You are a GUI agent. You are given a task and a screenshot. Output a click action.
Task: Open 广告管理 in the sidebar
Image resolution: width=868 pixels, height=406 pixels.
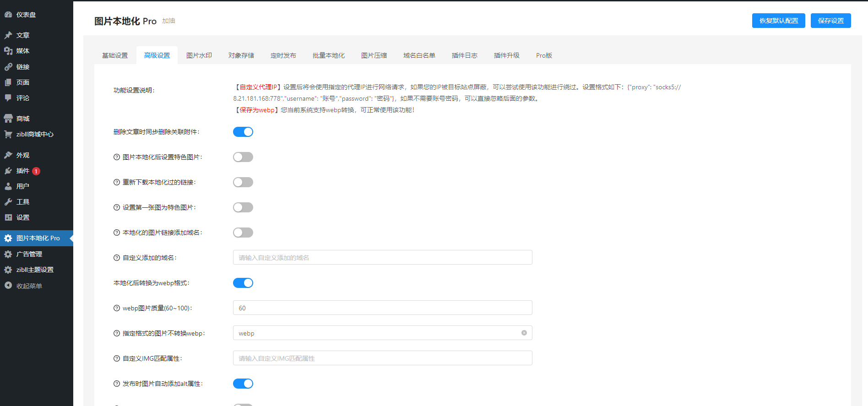(37, 254)
